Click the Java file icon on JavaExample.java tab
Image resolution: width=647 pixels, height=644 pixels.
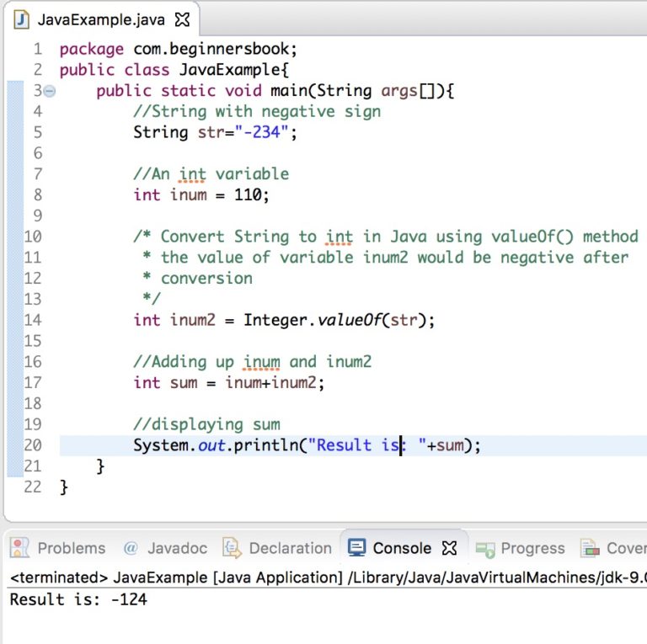[x=22, y=19]
